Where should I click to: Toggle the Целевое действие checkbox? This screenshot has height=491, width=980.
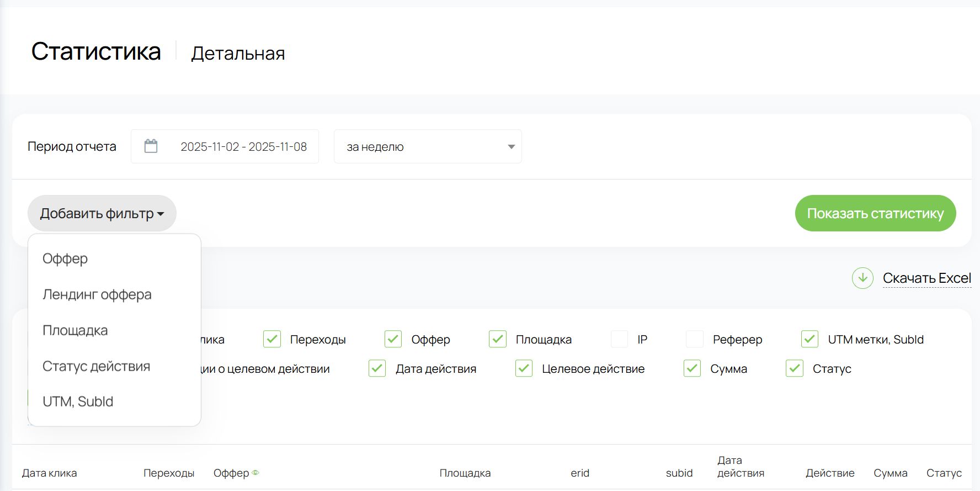(524, 368)
